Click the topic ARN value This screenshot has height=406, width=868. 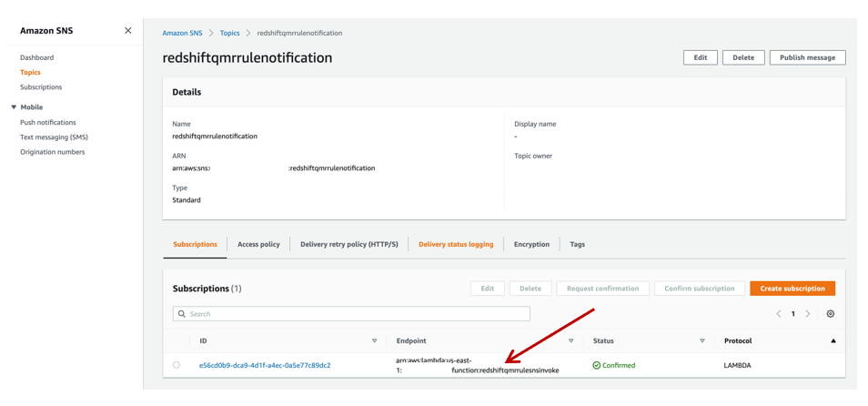click(274, 168)
